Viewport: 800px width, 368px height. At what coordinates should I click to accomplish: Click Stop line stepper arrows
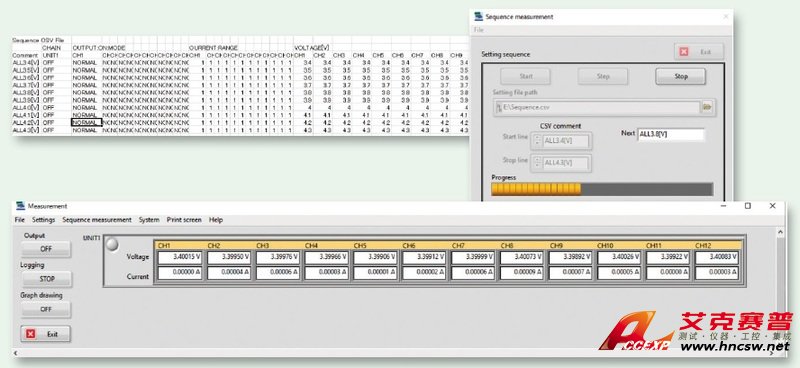pos(537,162)
